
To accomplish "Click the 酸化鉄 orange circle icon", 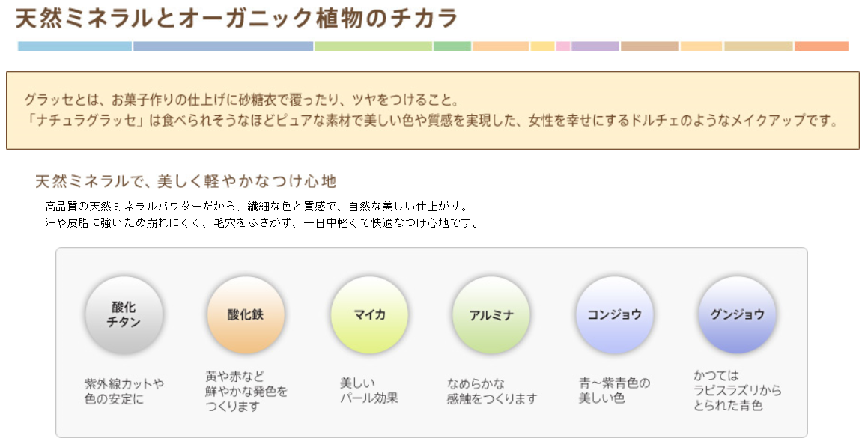I will point(246,314).
